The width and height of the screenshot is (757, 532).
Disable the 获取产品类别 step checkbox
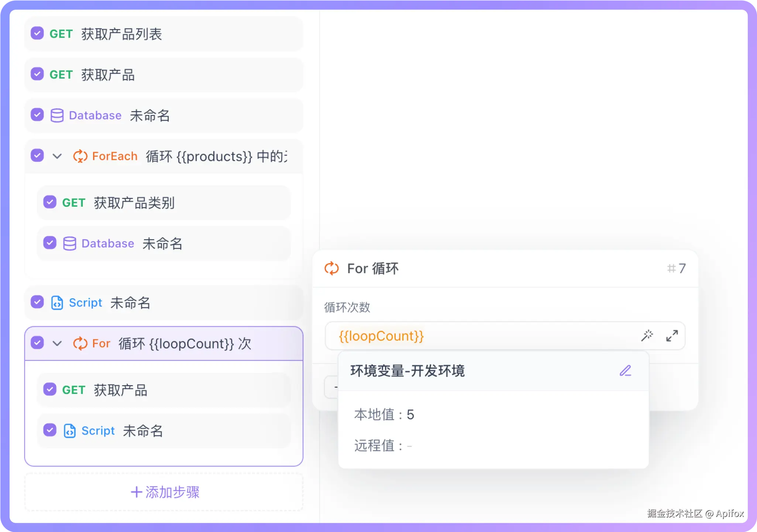coord(50,202)
